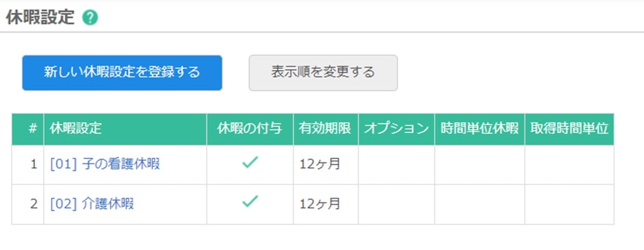This screenshot has width=644, height=250.
Task: Click row number 2 cell
Action: coord(28,204)
